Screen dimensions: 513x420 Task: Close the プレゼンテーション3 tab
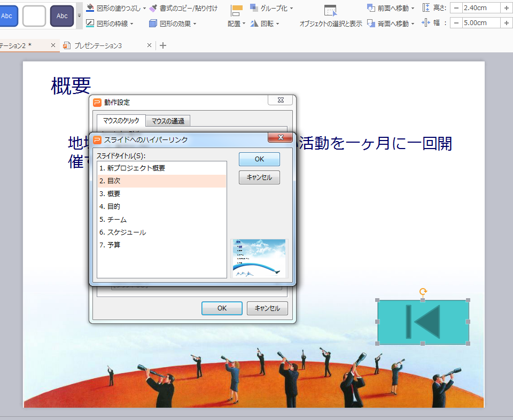[x=149, y=45]
